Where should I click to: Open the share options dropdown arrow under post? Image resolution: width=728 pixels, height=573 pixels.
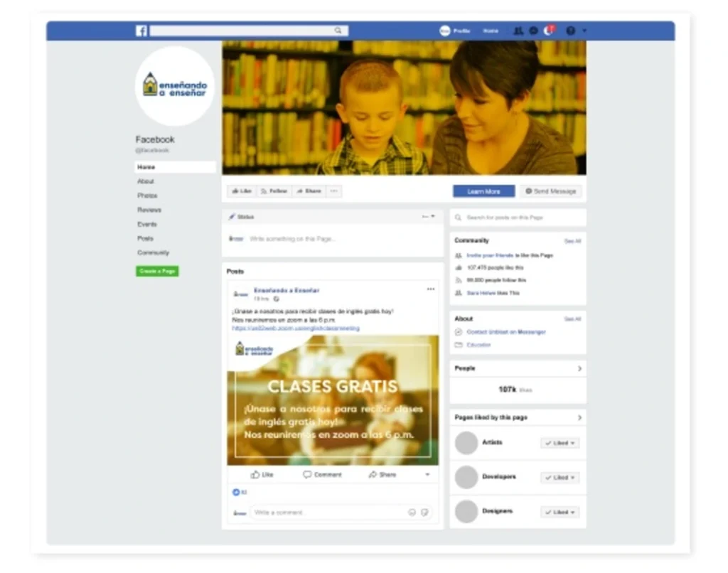pyautogui.click(x=427, y=475)
